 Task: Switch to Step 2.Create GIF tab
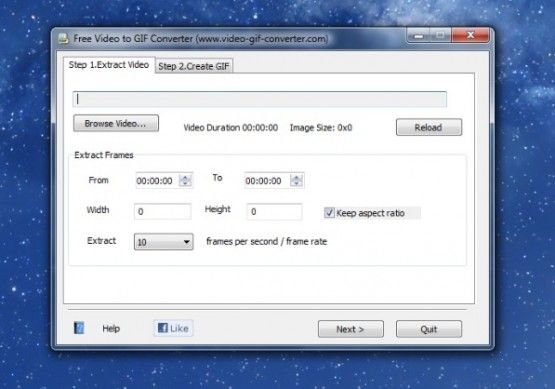click(x=194, y=66)
